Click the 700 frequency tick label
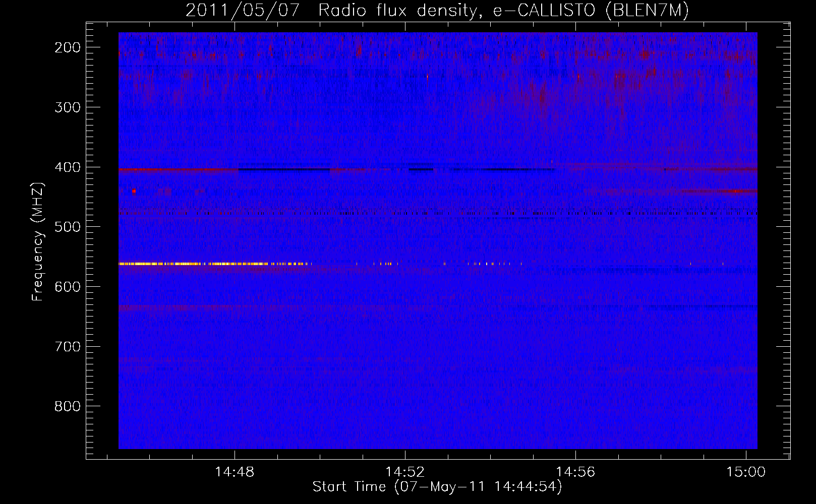Image resolution: width=816 pixels, height=504 pixels. 68,347
